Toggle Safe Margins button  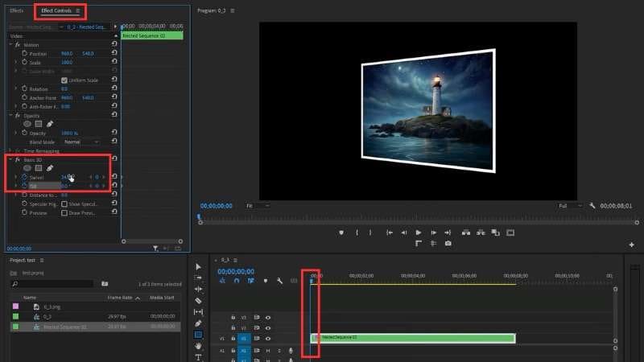[510, 232]
